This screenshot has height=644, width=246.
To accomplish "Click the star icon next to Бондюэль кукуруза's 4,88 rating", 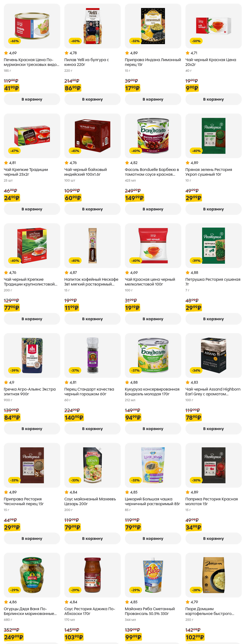I will point(127,382).
